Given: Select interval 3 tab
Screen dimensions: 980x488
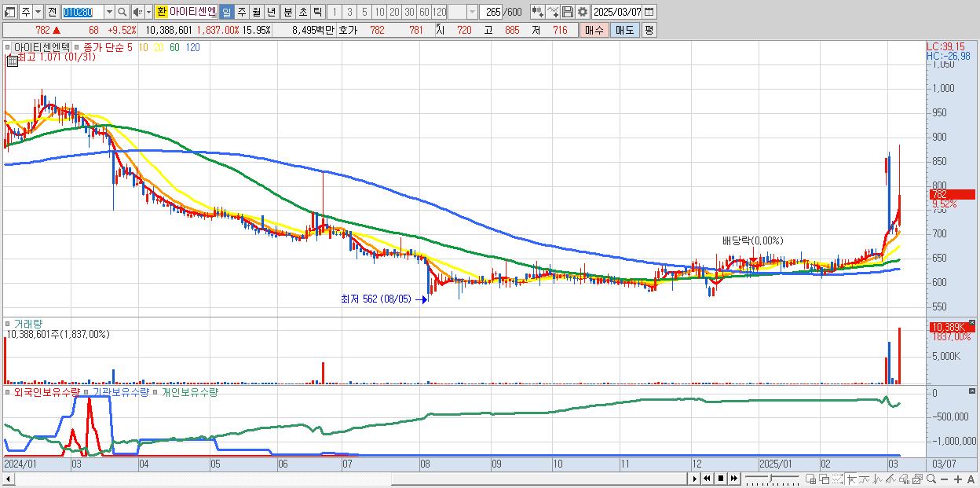Looking at the screenshot, I should click(x=349, y=12).
